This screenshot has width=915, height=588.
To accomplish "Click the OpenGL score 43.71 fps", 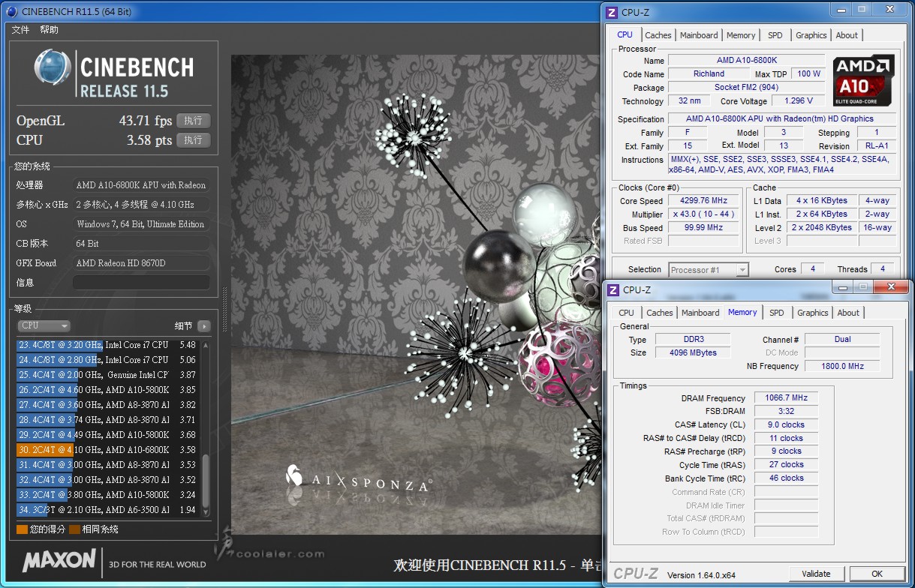I will tap(146, 121).
